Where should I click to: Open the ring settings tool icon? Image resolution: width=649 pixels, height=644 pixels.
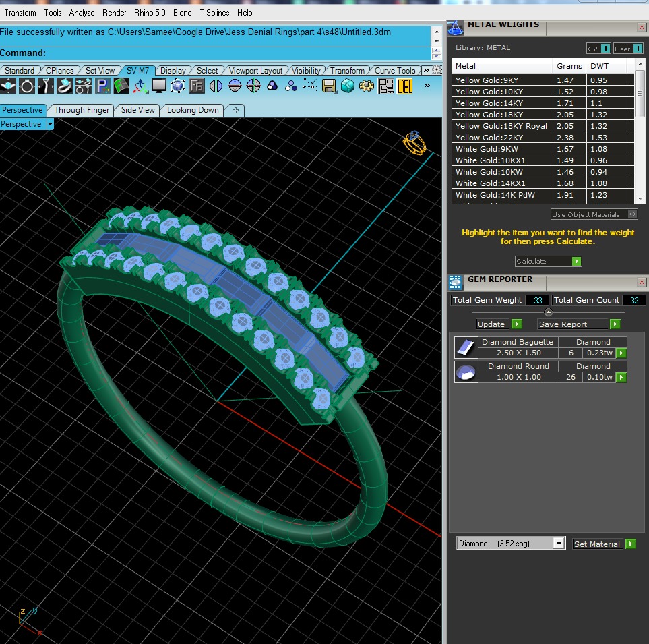[27, 86]
